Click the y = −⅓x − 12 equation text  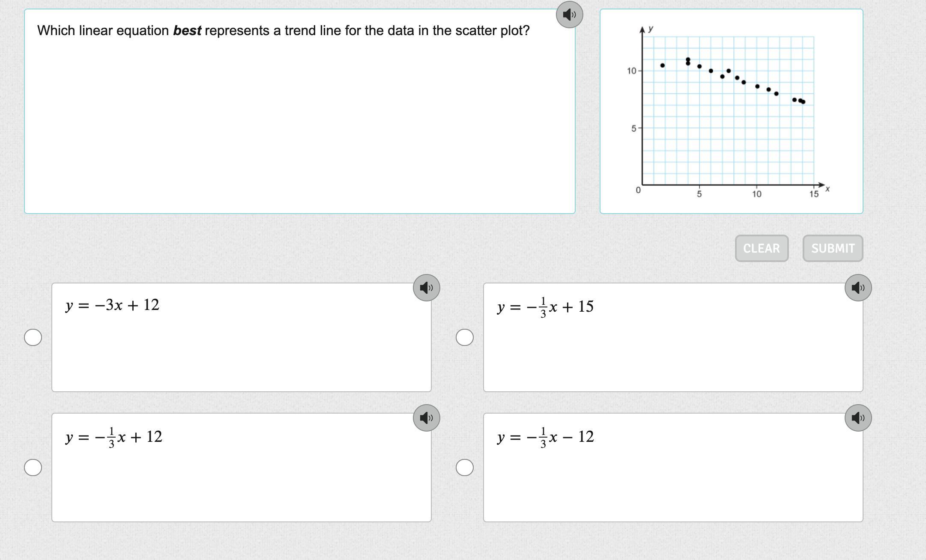[x=545, y=437]
